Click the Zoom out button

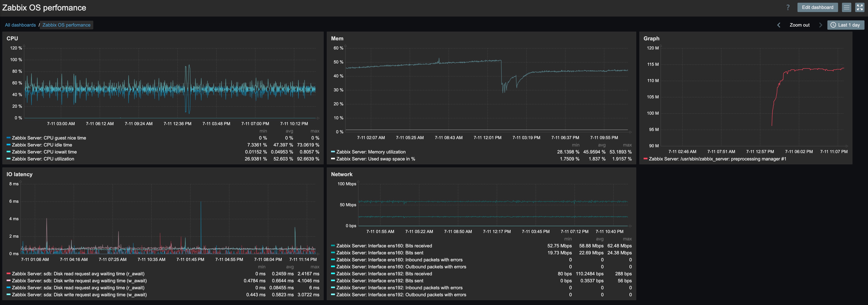[800, 25]
